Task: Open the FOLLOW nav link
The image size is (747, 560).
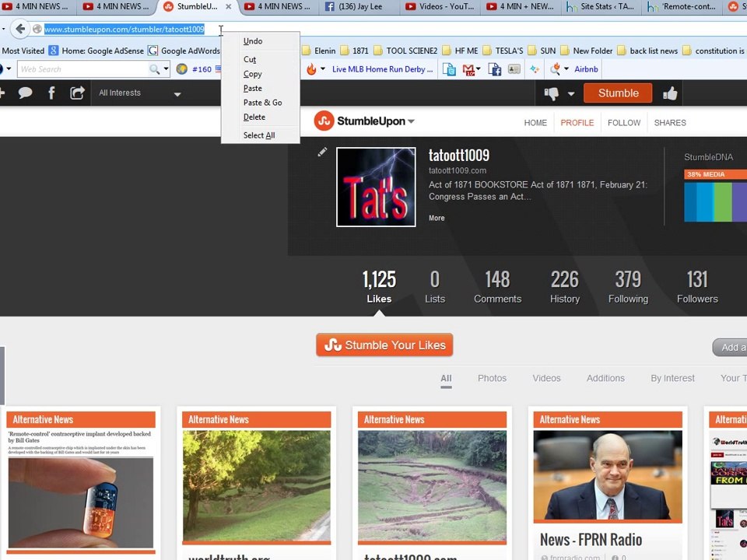Action: pyautogui.click(x=624, y=123)
